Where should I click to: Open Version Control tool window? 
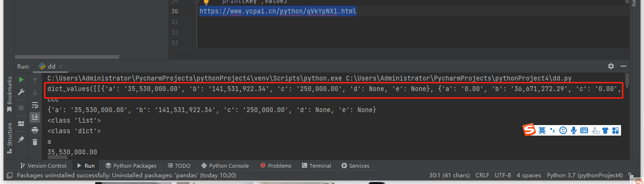click(43, 165)
